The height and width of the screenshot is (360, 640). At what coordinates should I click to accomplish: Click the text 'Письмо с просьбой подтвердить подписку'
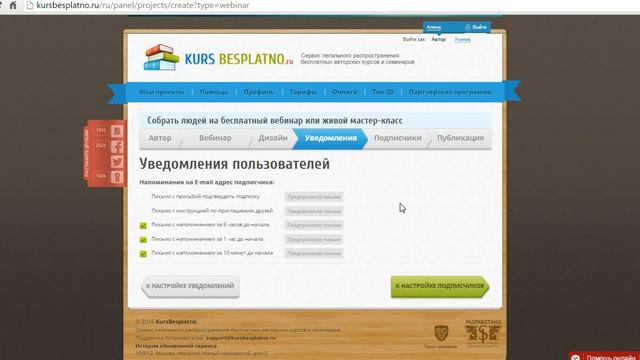pos(205,196)
